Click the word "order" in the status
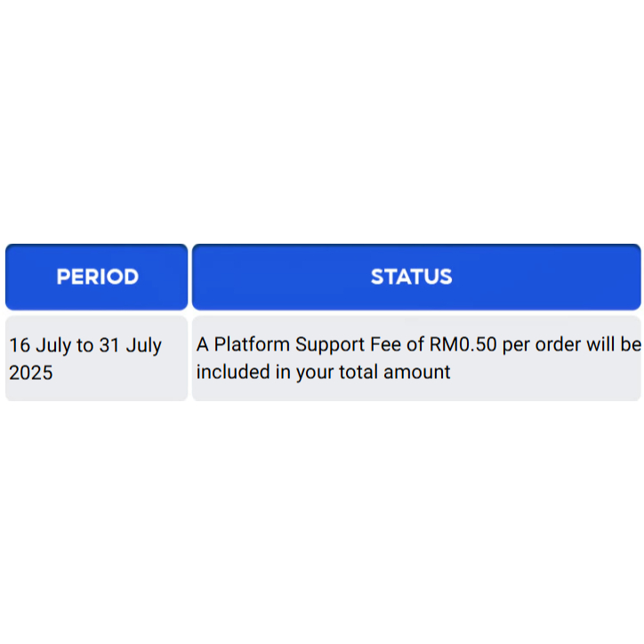 point(557,345)
